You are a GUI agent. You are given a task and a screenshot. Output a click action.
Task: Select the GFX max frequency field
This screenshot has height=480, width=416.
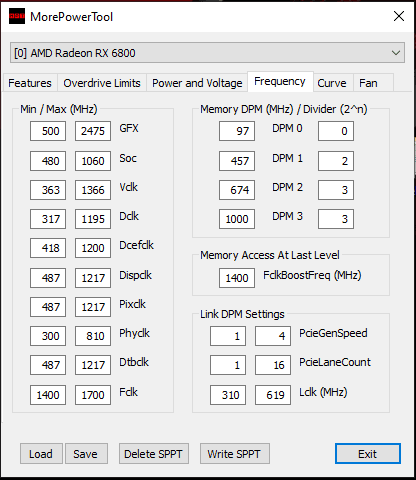click(93, 131)
